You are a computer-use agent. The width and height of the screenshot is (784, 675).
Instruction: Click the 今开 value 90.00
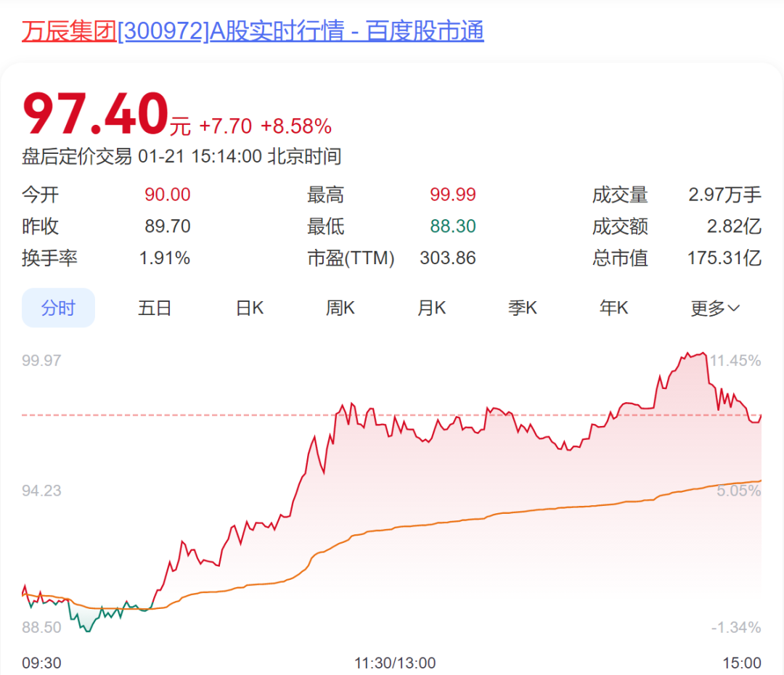[x=168, y=195]
